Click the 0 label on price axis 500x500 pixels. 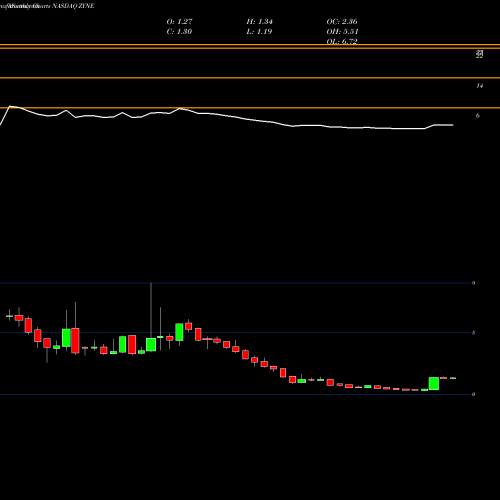(x=473, y=394)
